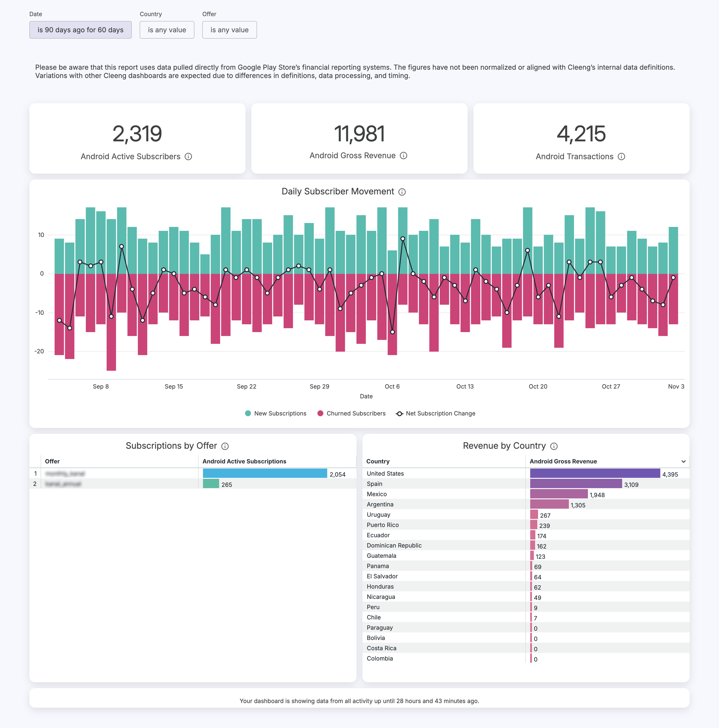
Task: Click the Oct 6 axis label
Action: 392,386
